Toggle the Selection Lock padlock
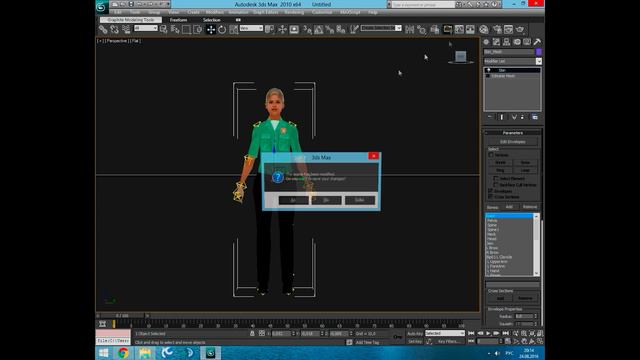640x360 pixels. pos(252,333)
